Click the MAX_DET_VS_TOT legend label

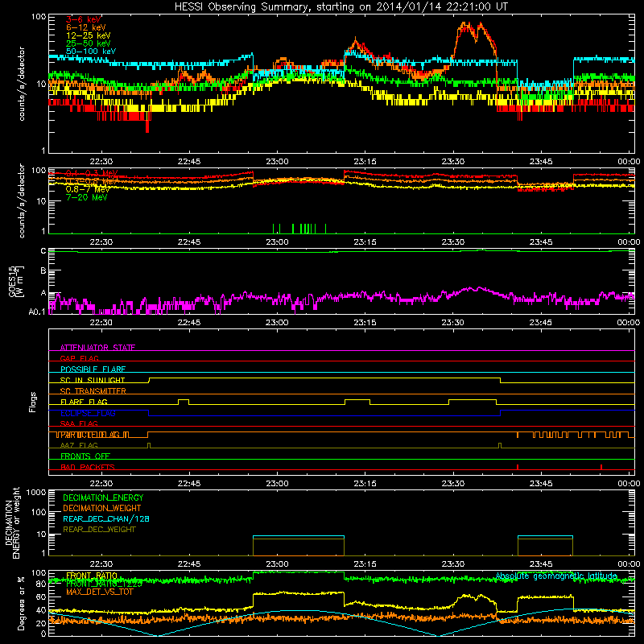(100, 592)
